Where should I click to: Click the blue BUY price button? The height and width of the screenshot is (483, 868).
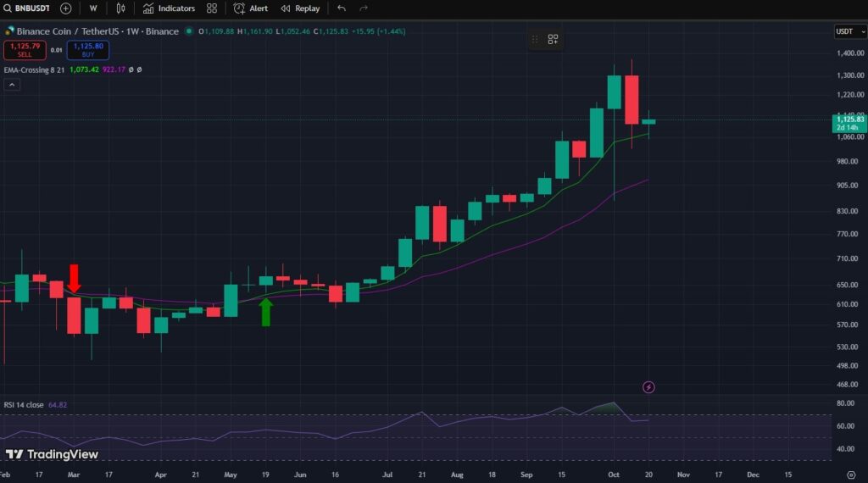[x=88, y=50]
